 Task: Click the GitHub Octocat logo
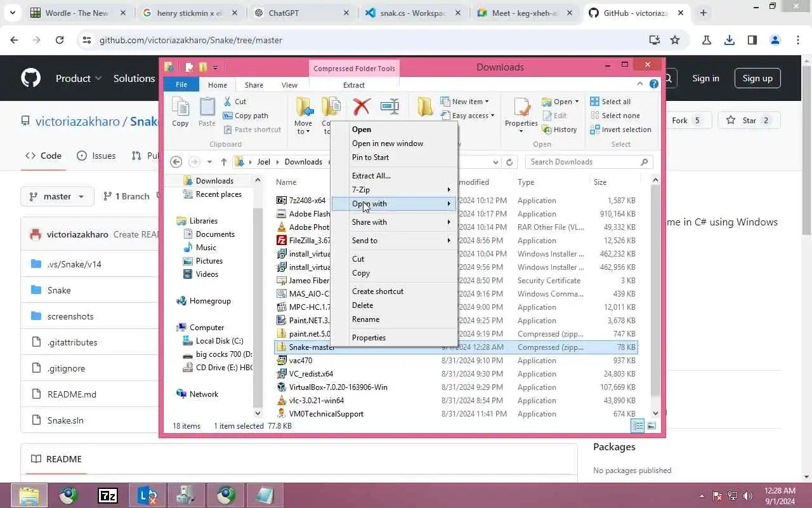[x=30, y=78]
